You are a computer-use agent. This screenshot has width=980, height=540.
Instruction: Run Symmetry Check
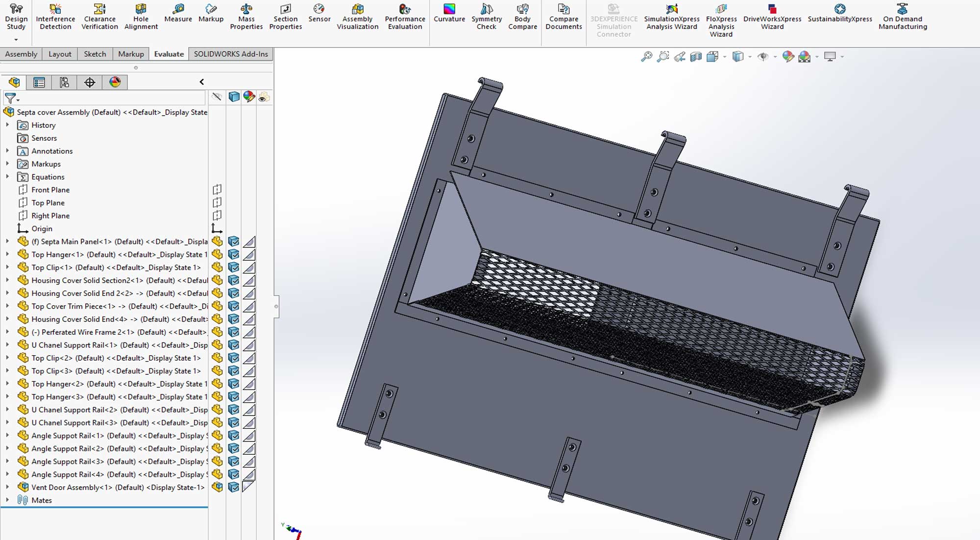point(486,17)
